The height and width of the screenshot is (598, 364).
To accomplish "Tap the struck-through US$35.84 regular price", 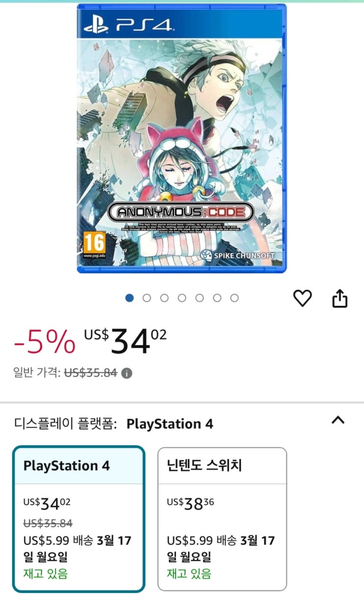I will pyautogui.click(x=91, y=374).
